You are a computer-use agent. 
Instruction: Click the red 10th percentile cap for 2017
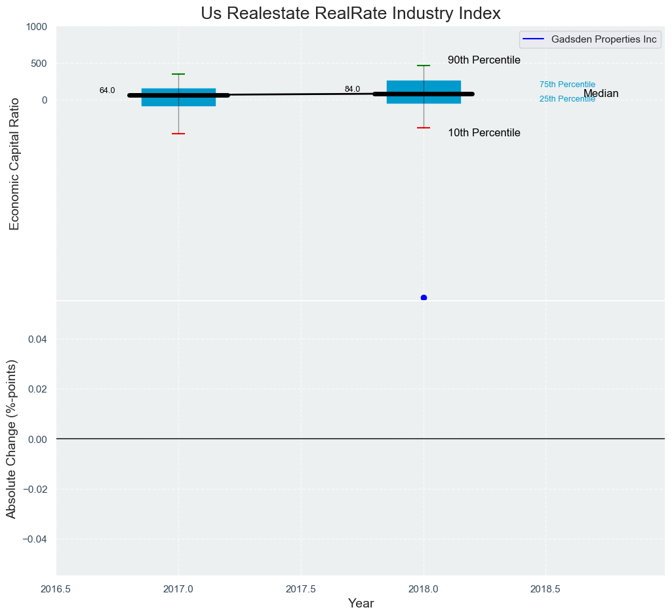click(x=178, y=134)
